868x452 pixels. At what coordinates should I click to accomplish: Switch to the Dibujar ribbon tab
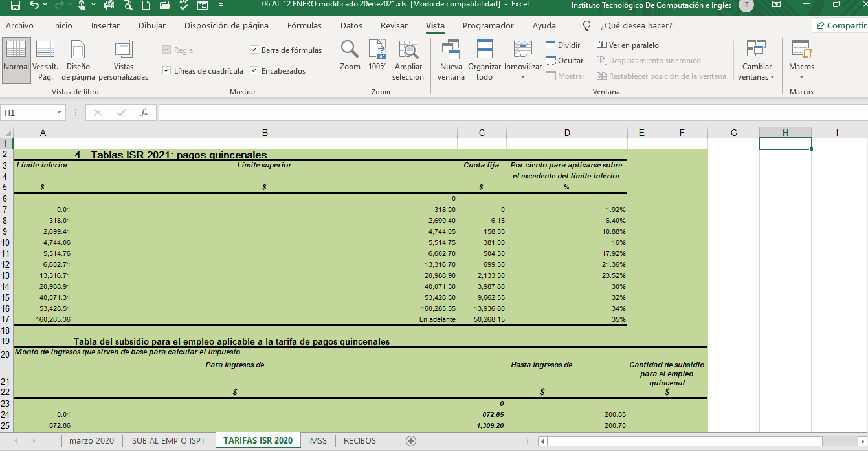pyautogui.click(x=152, y=26)
